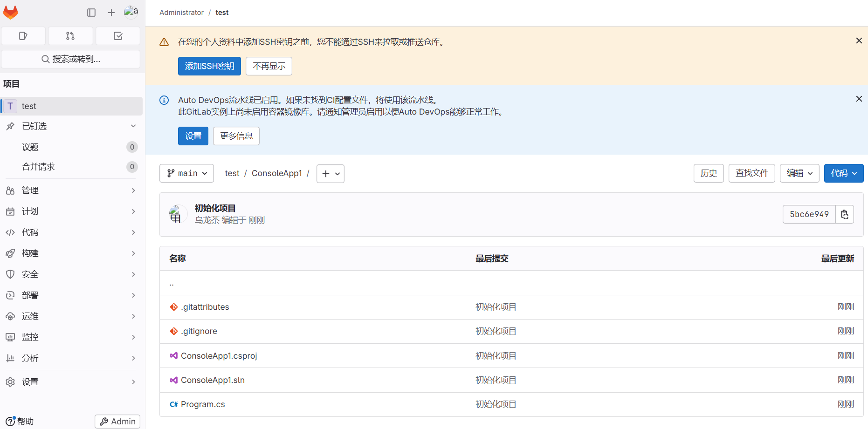Open 议题 issues in sidebar
This screenshot has height=429, width=868.
72,147
